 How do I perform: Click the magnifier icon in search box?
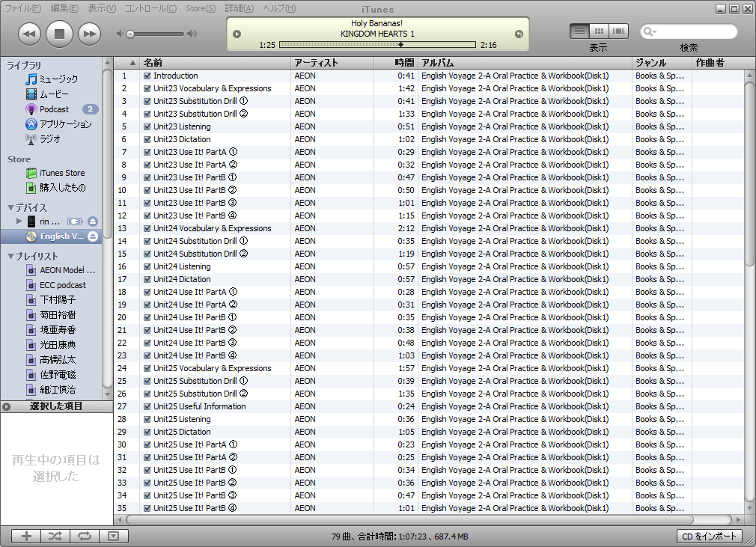tap(650, 32)
